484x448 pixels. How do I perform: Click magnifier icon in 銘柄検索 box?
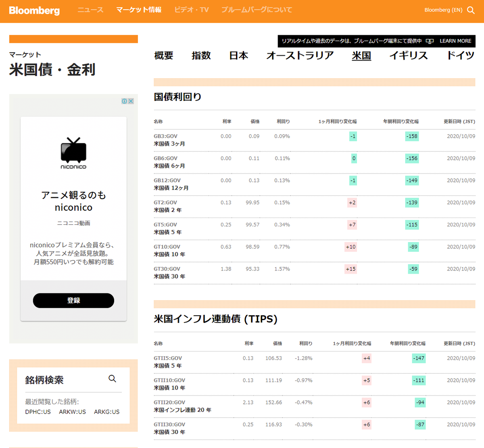(112, 379)
